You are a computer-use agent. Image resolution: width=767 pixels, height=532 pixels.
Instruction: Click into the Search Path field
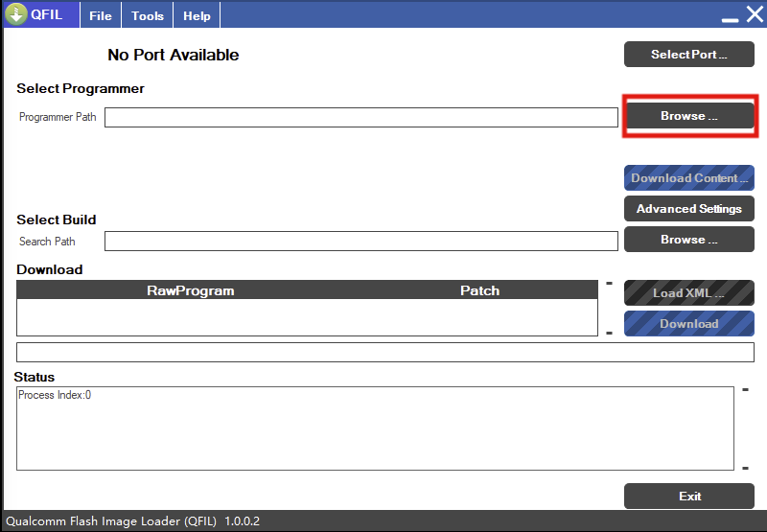tap(361, 241)
